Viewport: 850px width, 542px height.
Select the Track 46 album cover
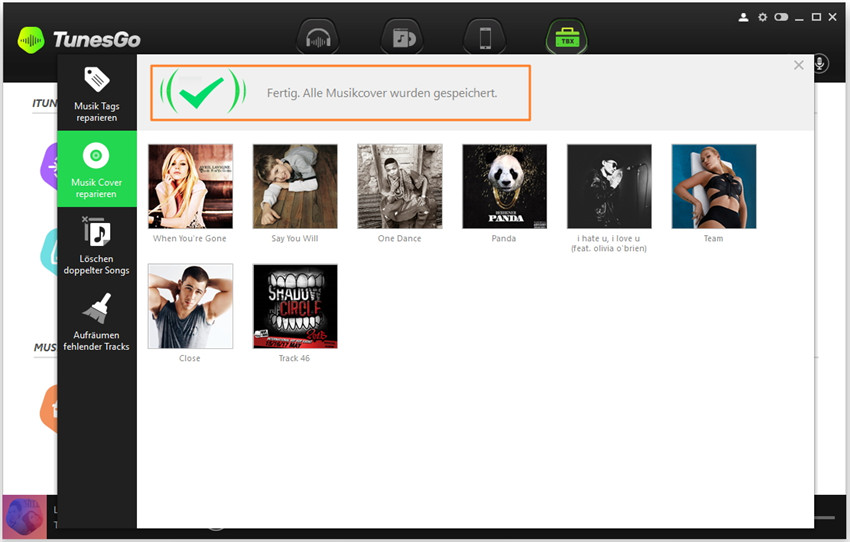295,306
